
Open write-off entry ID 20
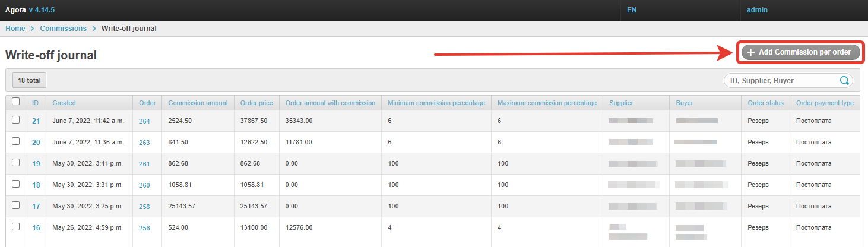36,142
